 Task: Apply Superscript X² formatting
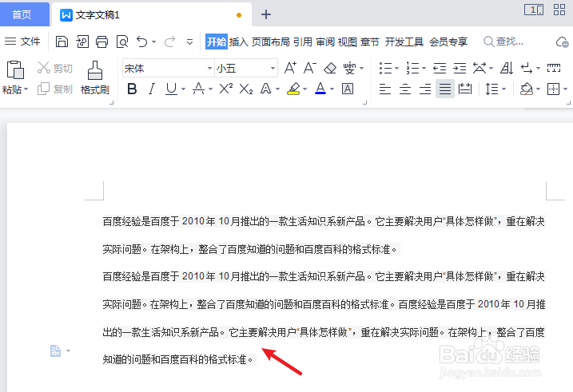pyautogui.click(x=226, y=89)
